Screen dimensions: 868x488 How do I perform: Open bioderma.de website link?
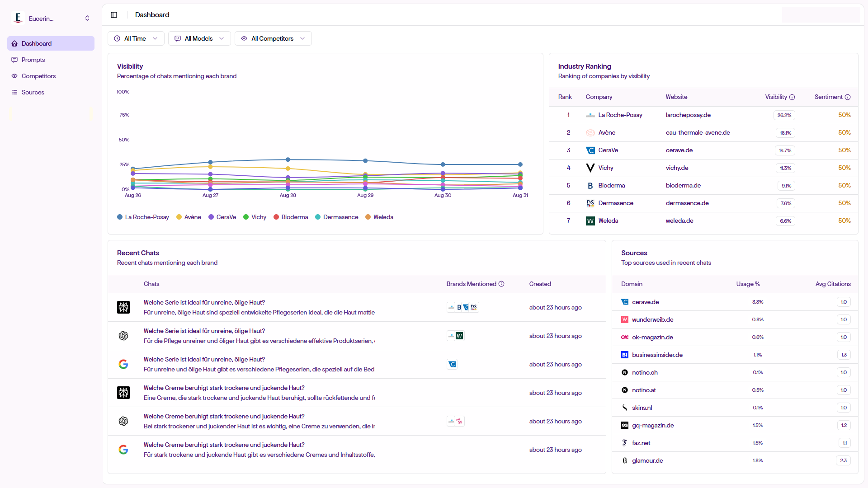pyautogui.click(x=683, y=186)
